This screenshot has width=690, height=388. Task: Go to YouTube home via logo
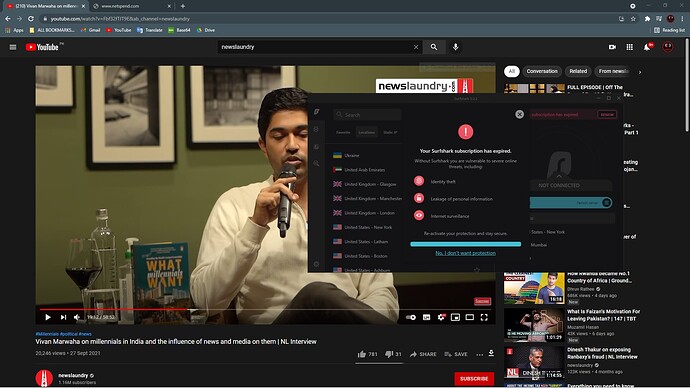[42, 47]
